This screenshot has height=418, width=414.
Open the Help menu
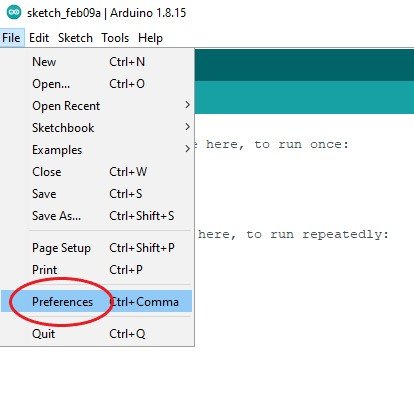tap(150, 38)
